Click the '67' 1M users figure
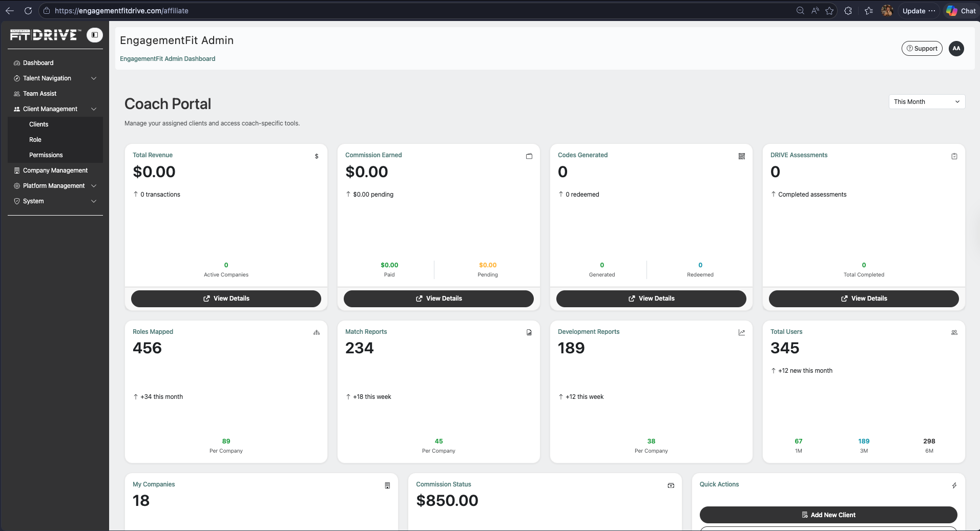980x531 pixels. click(x=799, y=441)
